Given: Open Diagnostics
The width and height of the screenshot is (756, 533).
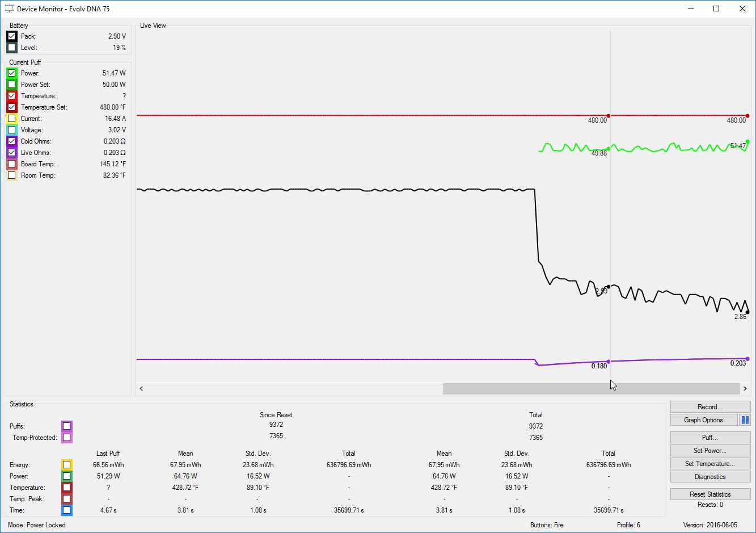Looking at the screenshot, I should pos(710,477).
